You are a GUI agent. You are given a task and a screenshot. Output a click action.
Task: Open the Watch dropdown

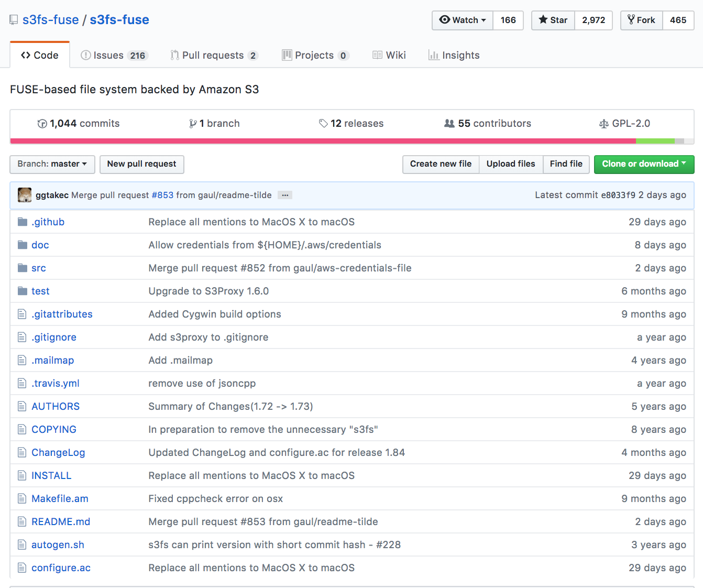click(463, 20)
